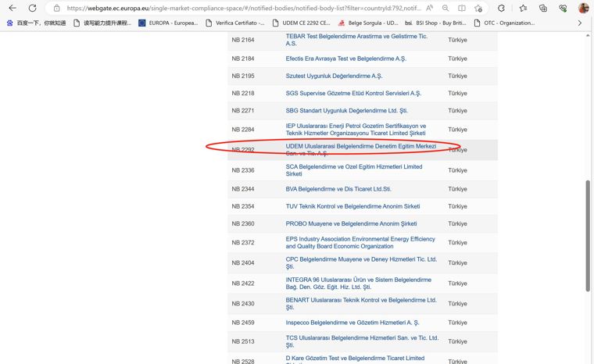Select the NB 2404 cell

[x=243, y=263]
